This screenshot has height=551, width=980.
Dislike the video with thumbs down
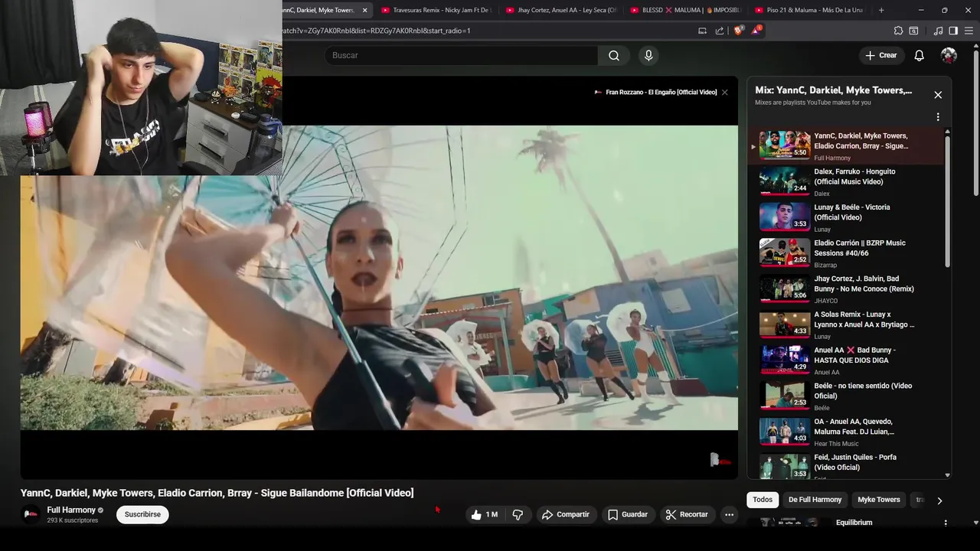tap(518, 514)
